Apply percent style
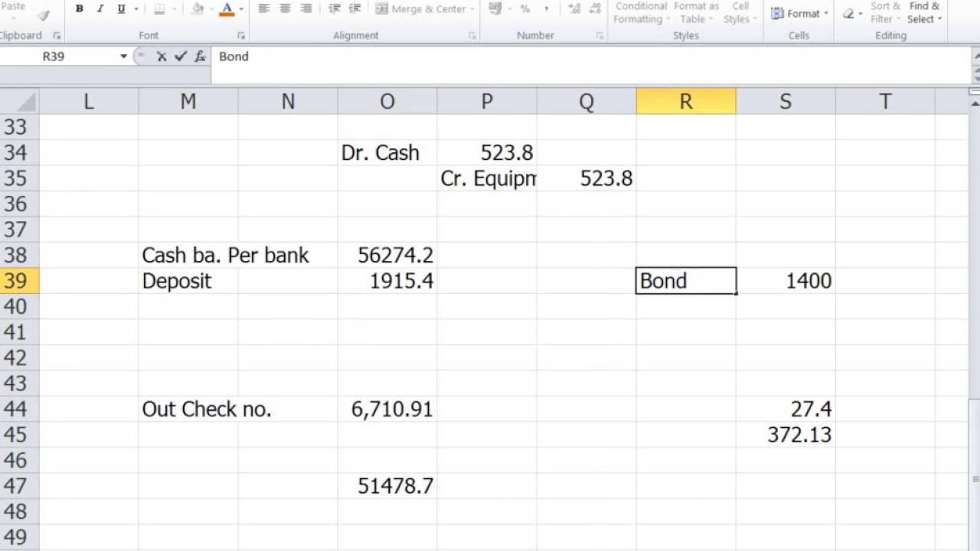 (x=524, y=9)
